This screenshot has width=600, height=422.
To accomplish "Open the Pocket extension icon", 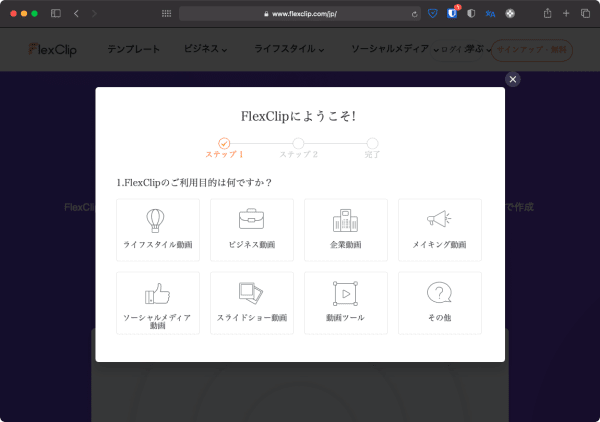I will coord(433,14).
